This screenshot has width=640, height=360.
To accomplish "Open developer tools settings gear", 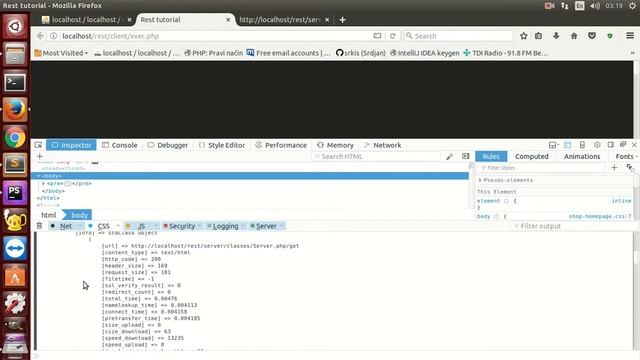I will (x=597, y=145).
